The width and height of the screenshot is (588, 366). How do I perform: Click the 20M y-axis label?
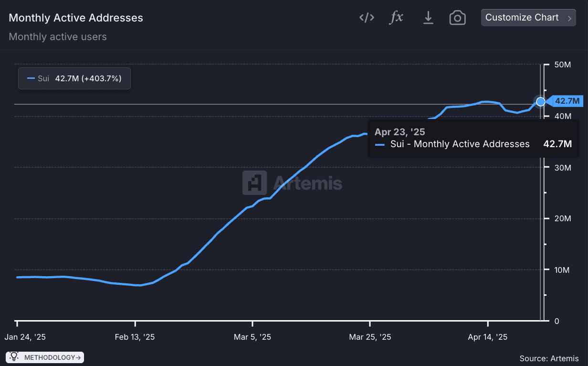[x=562, y=219]
